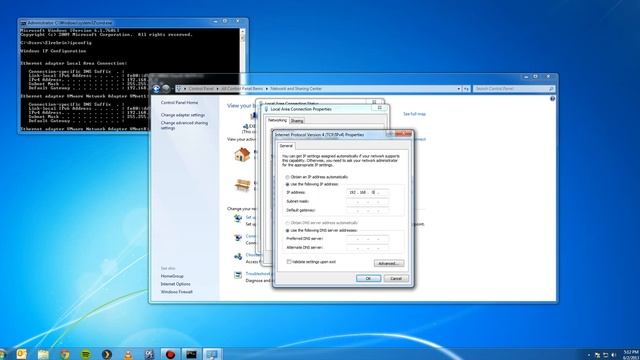Screen dimensions: 640x360
Task: Click All Control Panel Items breadcrumb
Action: pyautogui.click(x=242, y=89)
